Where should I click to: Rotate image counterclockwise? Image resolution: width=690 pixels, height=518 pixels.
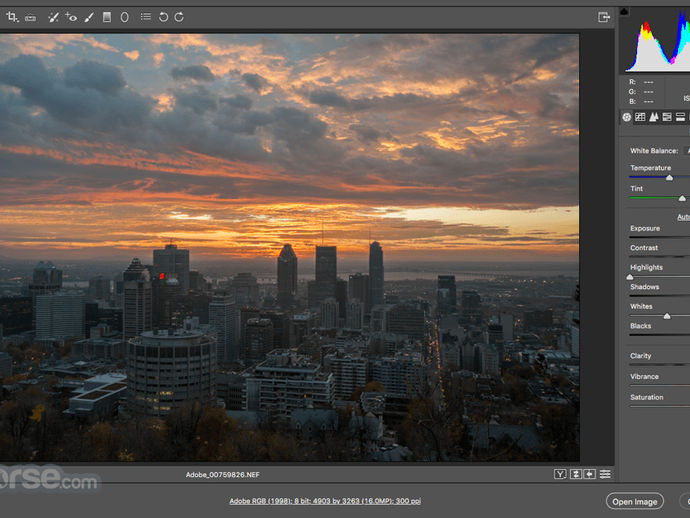coord(163,17)
